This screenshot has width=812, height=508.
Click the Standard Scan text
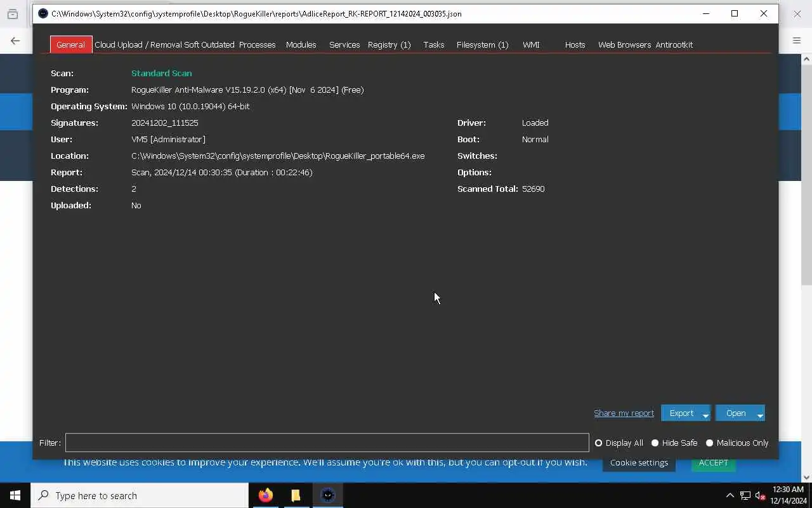[x=161, y=74]
